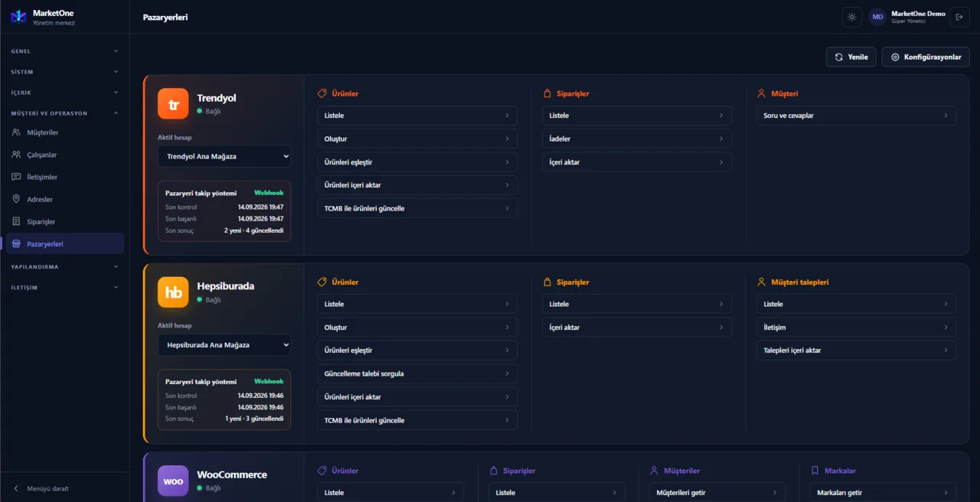Open the Trendyol Ana Mağaza account dropdown
The width and height of the screenshot is (980, 502).
click(224, 156)
